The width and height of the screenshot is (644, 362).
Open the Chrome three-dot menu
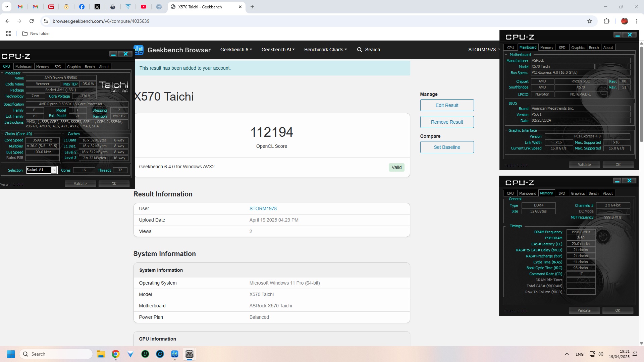637,21
